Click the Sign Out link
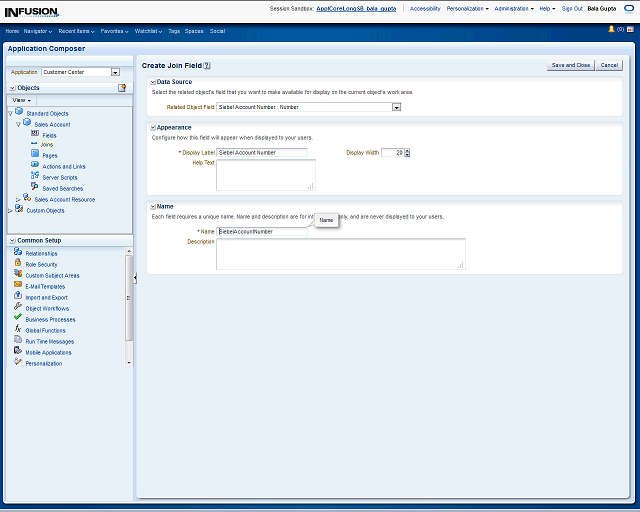The width and height of the screenshot is (640, 512). (572, 8)
